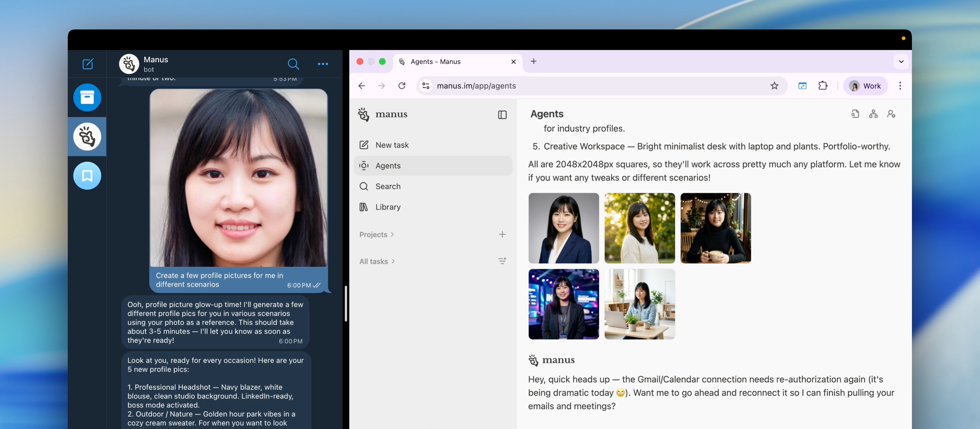Expand the All tasks section
The height and width of the screenshot is (429, 980).
click(x=376, y=261)
